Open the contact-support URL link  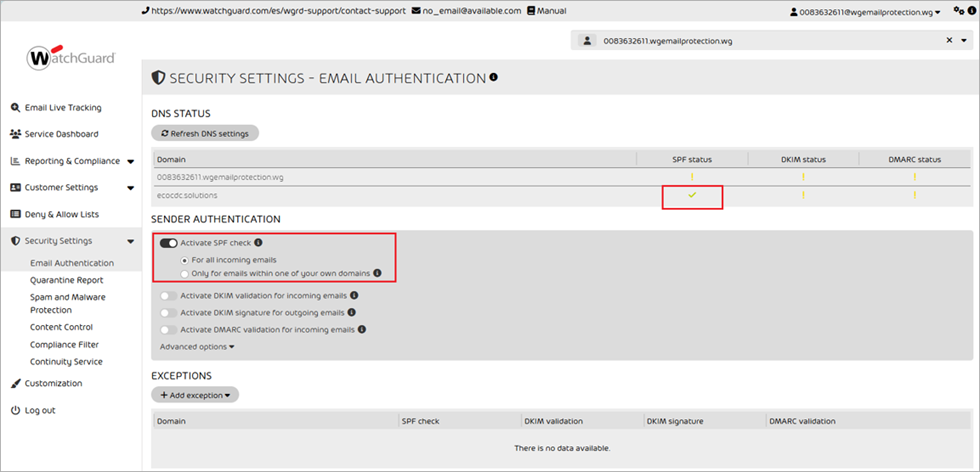[x=279, y=11]
